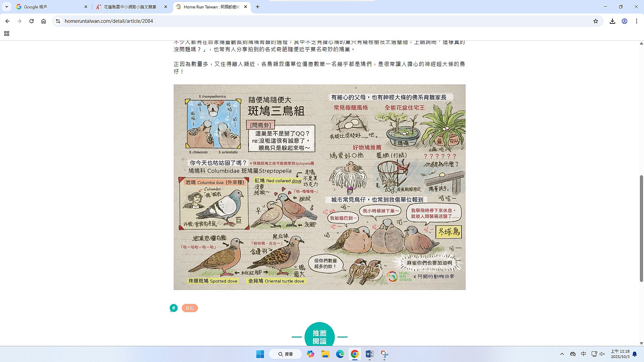View site information icon in address bar
The width and height of the screenshot is (644, 362).
58,21
